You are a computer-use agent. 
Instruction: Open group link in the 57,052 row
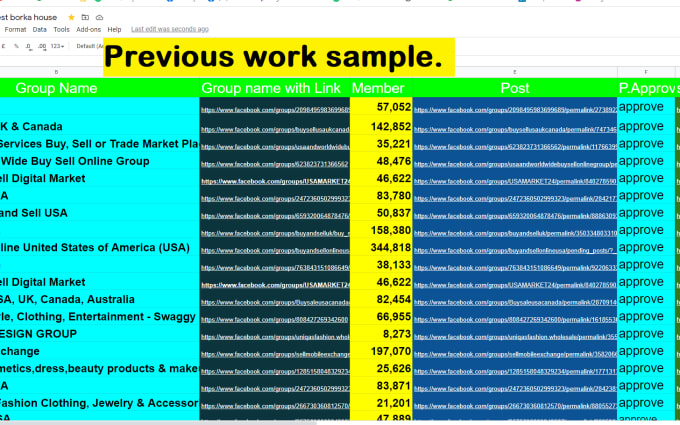[x=275, y=110]
